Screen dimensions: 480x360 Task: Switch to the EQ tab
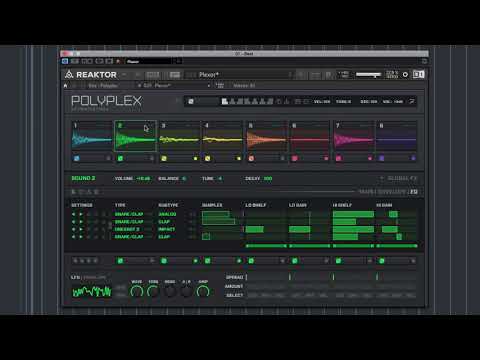[413, 192]
